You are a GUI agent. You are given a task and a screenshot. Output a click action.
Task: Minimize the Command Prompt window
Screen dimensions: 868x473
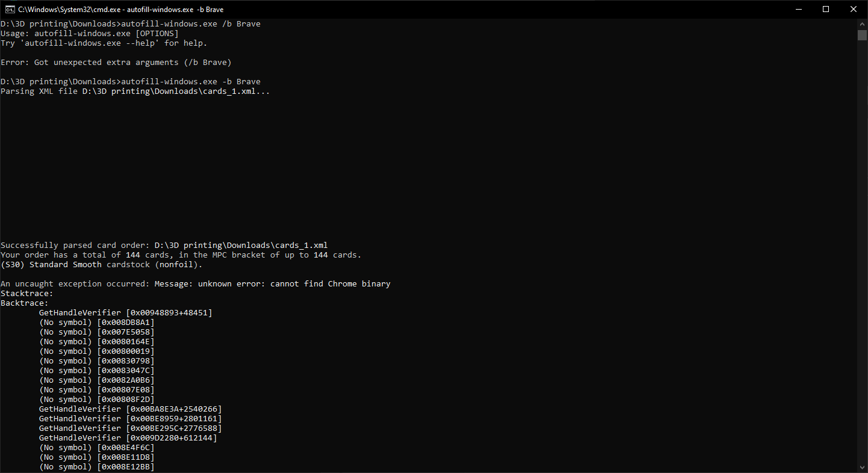click(798, 9)
